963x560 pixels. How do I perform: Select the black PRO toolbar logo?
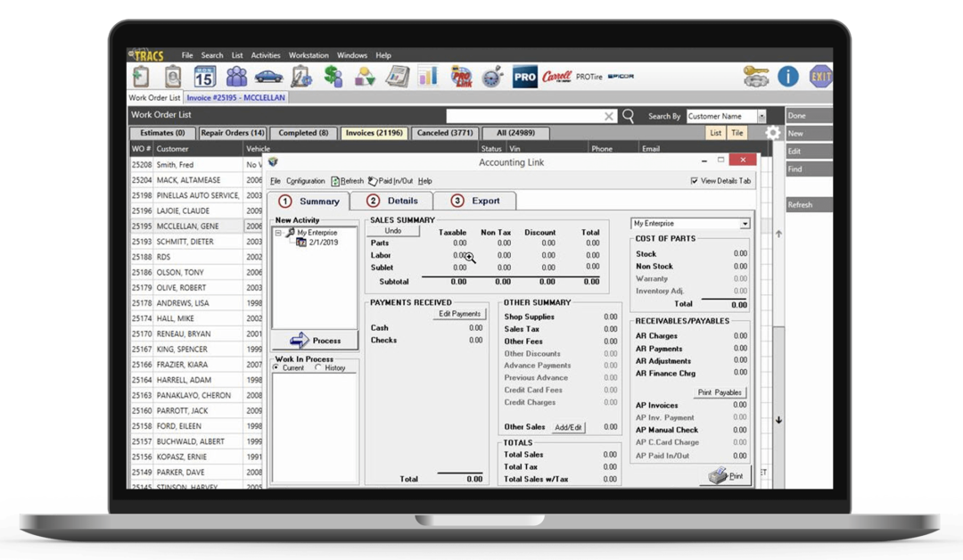(x=524, y=77)
